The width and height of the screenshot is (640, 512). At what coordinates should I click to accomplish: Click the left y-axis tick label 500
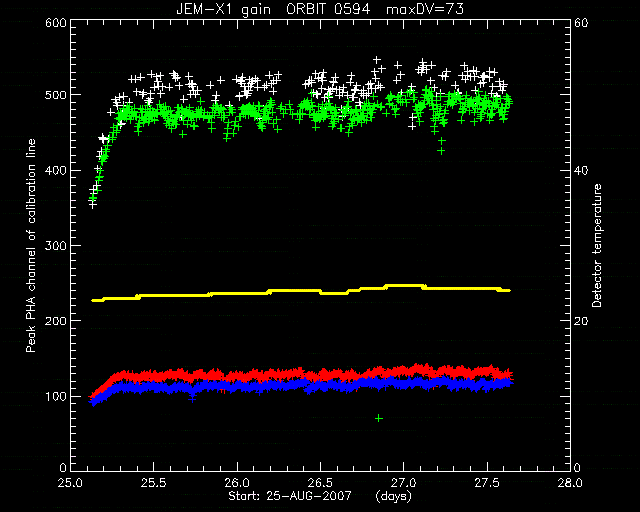click(x=56, y=95)
